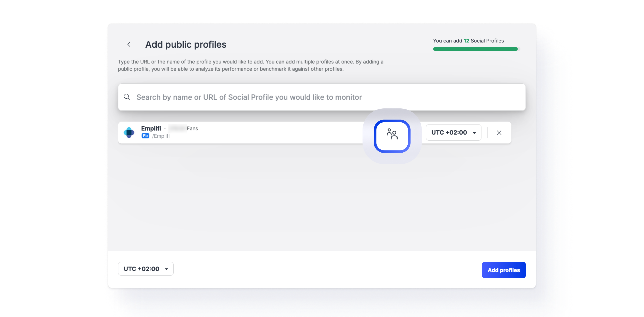Click the caret arrow in Emplifi row timezone
The width and height of the screenshot is (644, 317).
474,133
